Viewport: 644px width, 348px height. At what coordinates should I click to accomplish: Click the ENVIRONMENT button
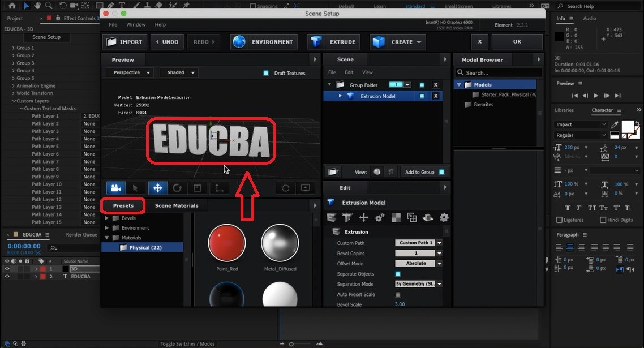coord(264,42)
